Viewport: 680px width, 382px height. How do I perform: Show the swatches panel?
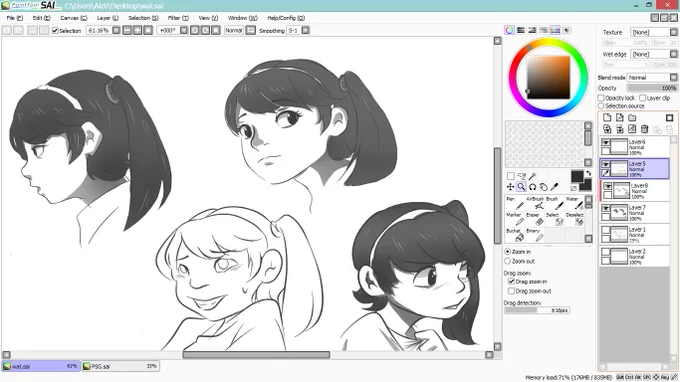point(555,30)
